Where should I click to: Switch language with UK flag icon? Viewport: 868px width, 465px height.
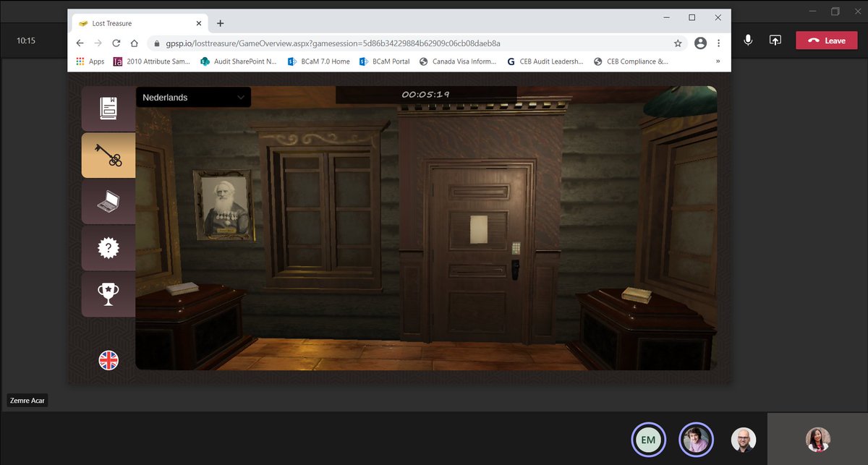tap(109, 359)
